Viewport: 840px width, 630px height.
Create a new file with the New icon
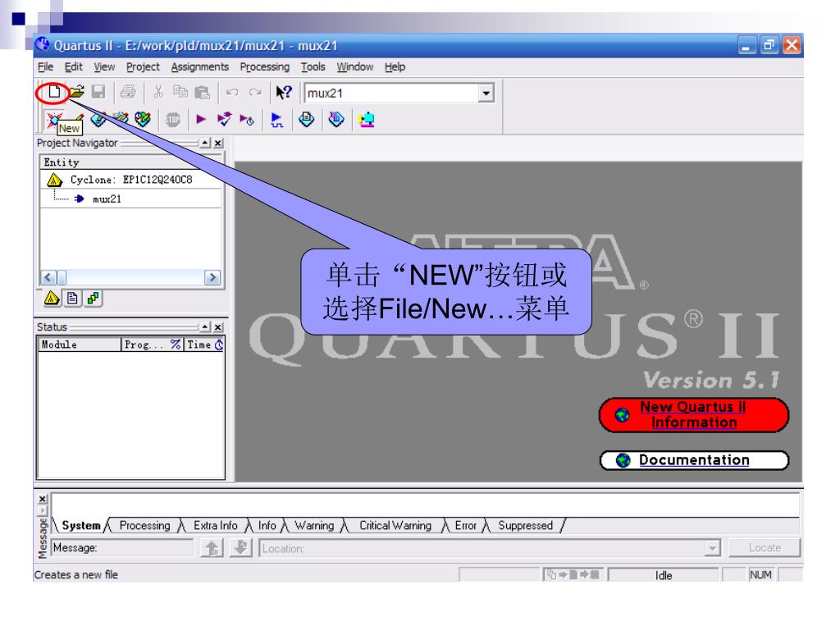point(53,92)
